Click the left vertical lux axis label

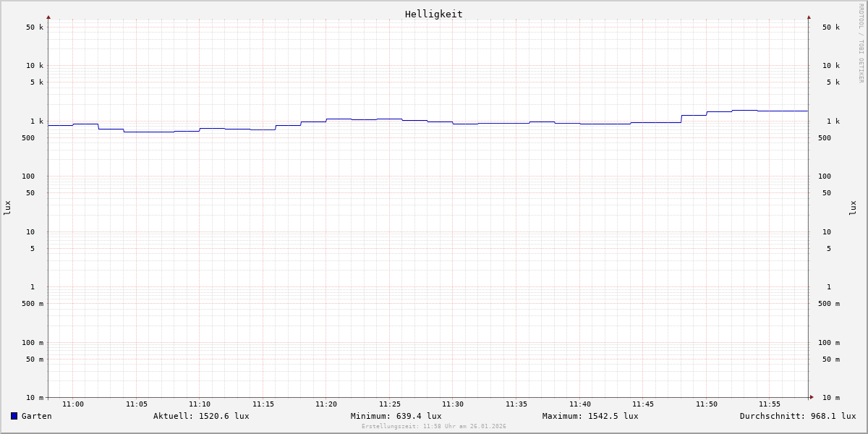coord(7,208)
